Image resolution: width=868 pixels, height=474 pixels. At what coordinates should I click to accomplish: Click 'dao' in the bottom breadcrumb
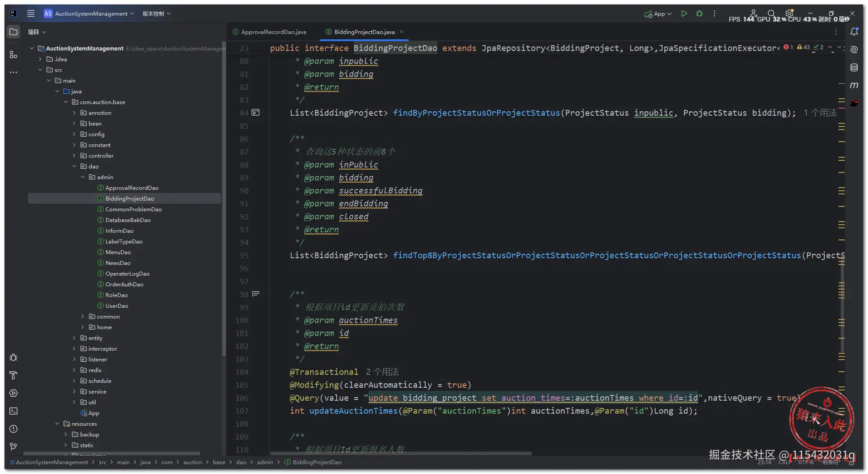(241, 462)
